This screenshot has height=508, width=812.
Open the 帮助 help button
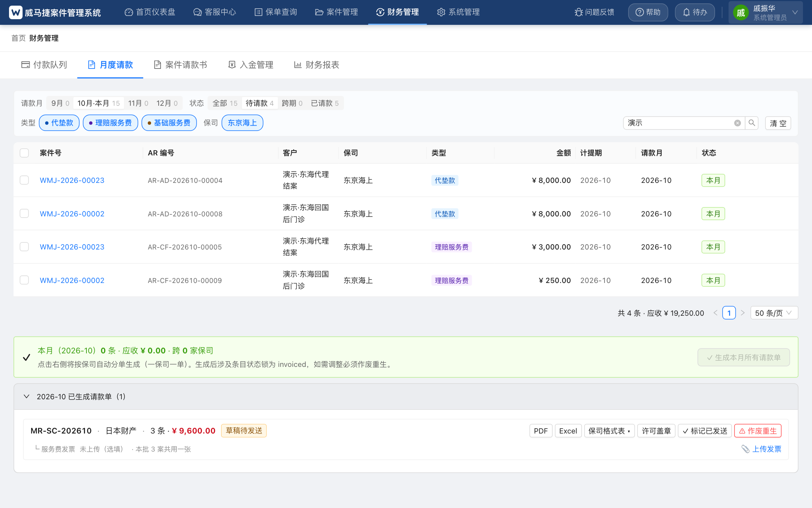click(648, 12)
